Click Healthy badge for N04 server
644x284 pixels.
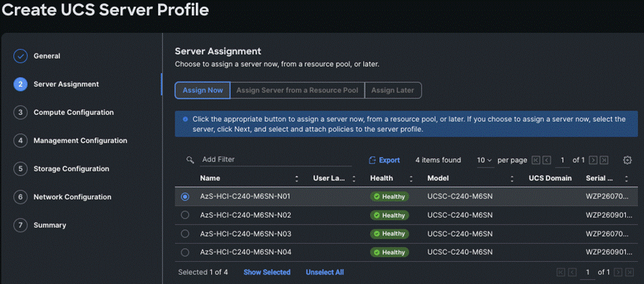389,252
